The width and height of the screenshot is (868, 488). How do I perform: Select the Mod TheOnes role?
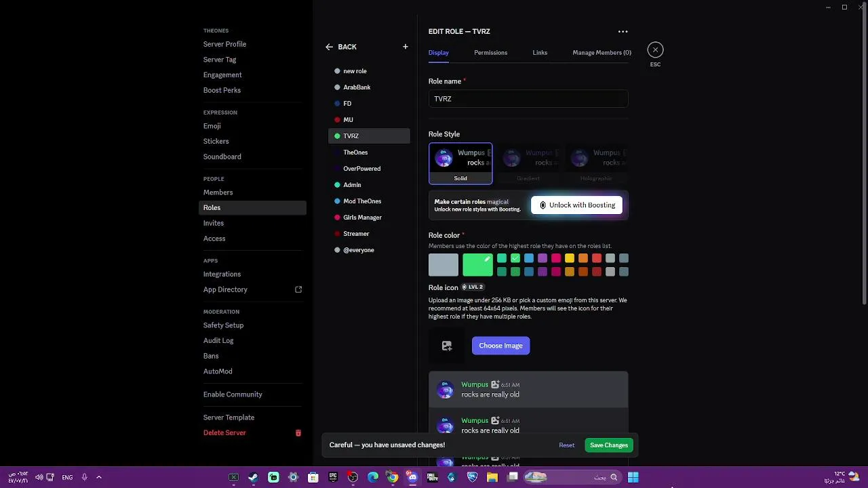[x=369, y=201]
